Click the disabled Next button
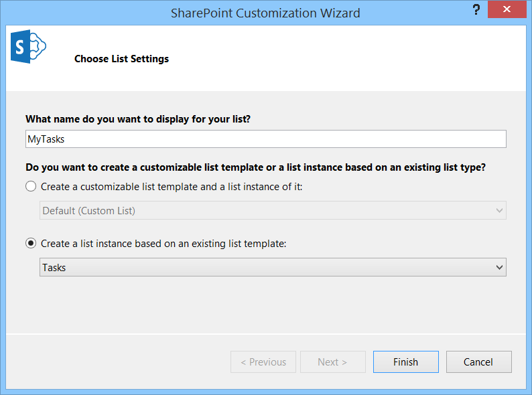This screenshot has width=532, height=395. click(x=333, y=362)
